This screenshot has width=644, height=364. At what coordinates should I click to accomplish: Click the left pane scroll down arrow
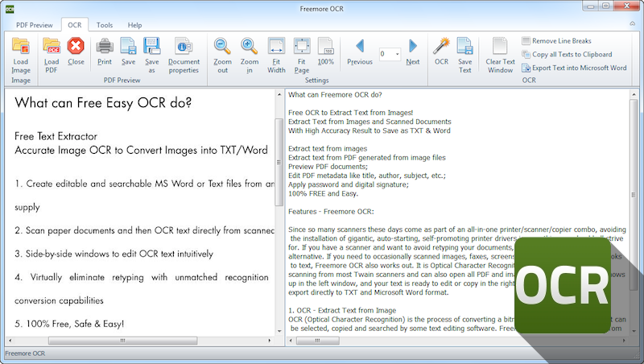[x=279, y=331]
